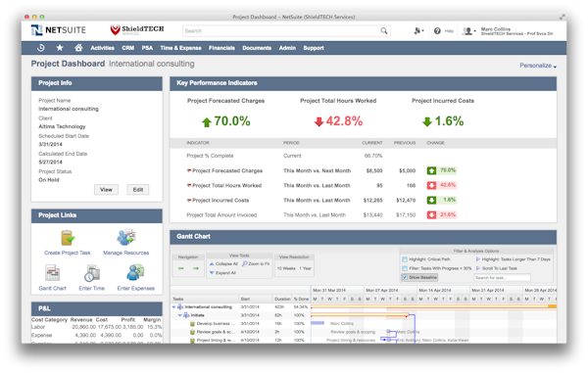
Task: Open the Manage Resources link text
Action: point(126,253)
